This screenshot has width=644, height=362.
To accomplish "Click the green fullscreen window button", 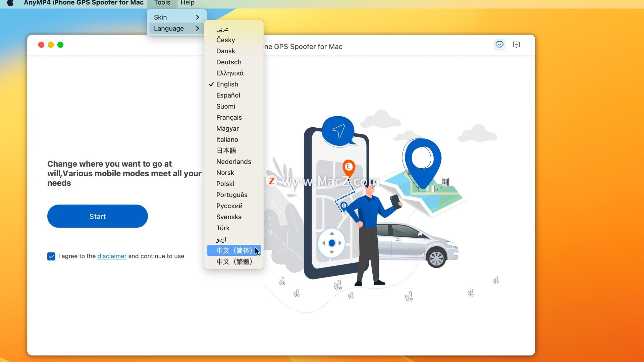I will tap(60, 45).
